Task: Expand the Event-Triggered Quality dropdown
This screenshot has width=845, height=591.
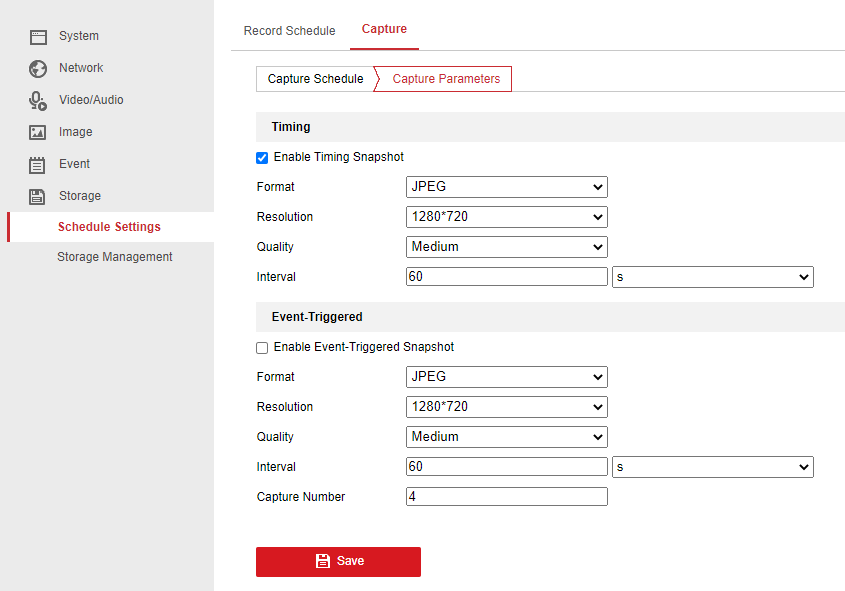Action: pyautogui.click(x=506, y=437)
